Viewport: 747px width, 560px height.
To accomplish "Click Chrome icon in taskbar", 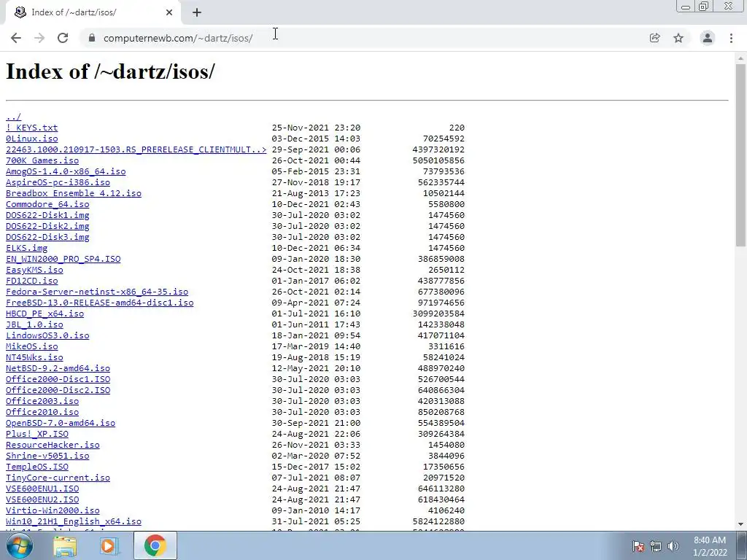I will [155, 545].
